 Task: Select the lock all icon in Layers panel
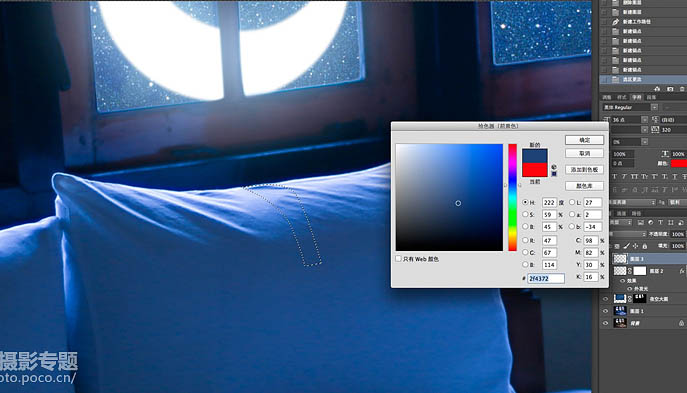tap(645, 246)
